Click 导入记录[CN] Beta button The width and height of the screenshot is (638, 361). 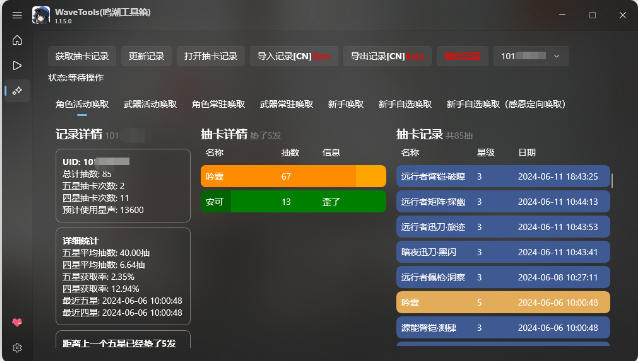pos(294,56)
